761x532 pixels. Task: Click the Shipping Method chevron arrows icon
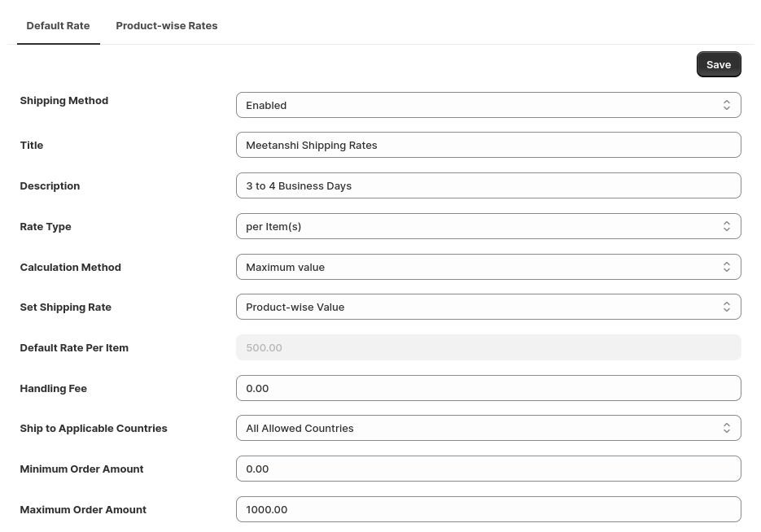(x=726, y=105)
